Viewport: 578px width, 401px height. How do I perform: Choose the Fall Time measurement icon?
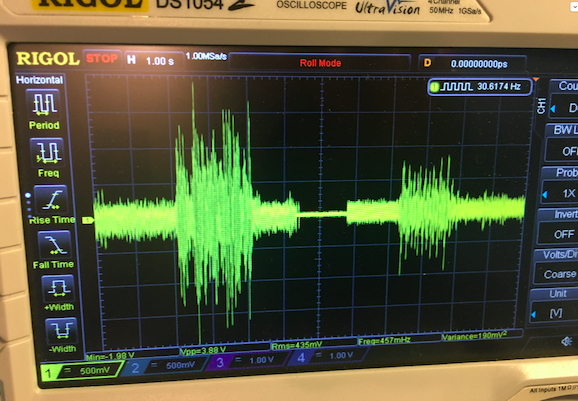54,245
